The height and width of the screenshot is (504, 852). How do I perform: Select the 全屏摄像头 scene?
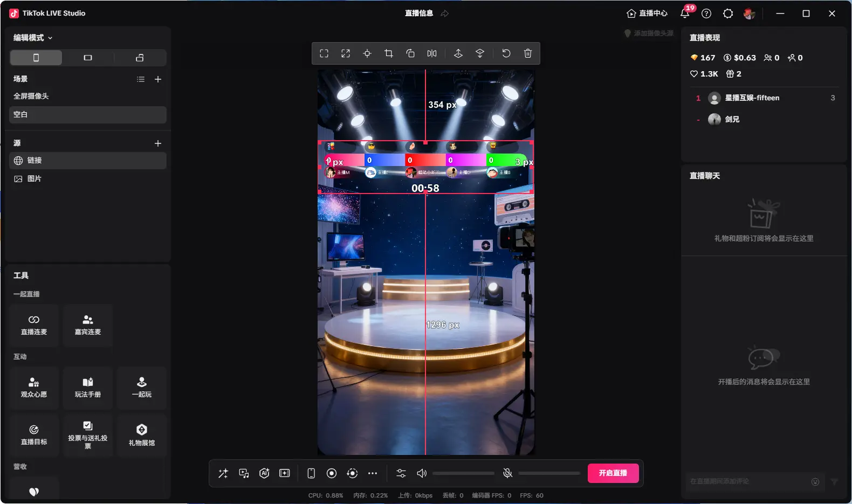pos(31,96)
